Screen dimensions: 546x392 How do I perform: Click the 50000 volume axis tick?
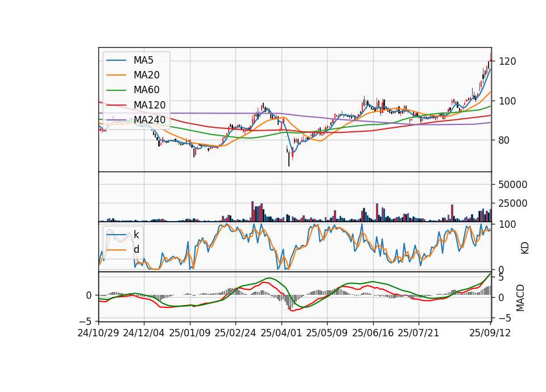513,185
